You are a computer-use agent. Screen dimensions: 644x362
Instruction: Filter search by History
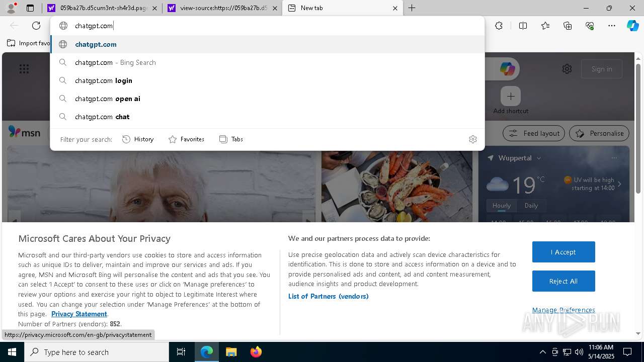point(138,139)
